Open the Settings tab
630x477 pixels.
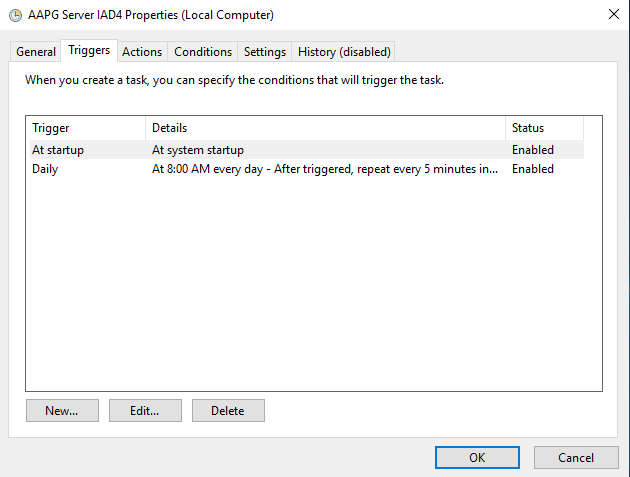pyautogui.click(x=265, y=52)
